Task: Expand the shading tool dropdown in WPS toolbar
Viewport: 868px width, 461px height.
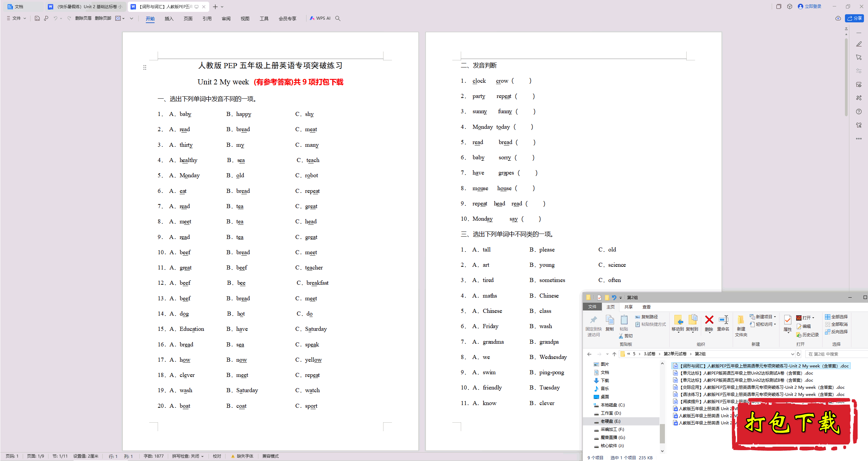Action: 123,18
